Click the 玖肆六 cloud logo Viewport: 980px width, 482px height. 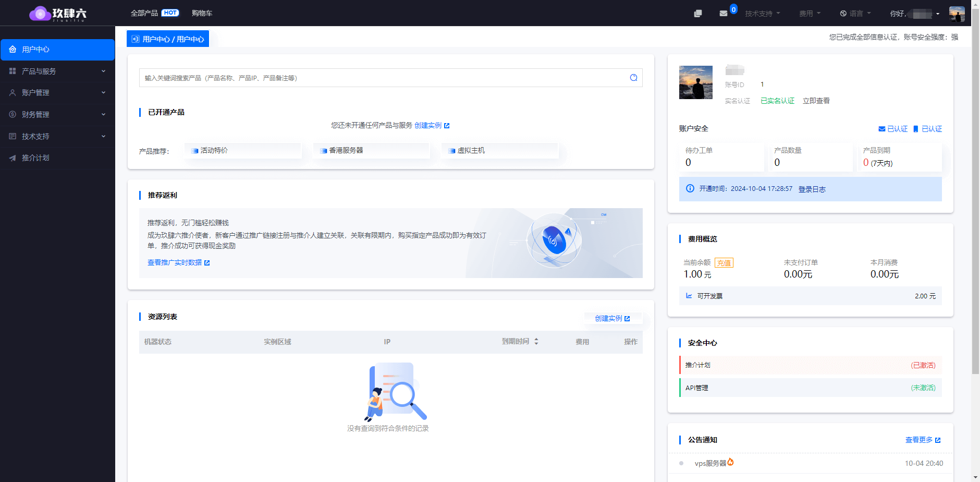(58, 13)
